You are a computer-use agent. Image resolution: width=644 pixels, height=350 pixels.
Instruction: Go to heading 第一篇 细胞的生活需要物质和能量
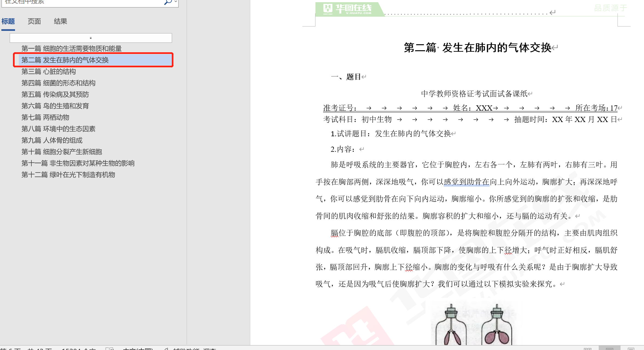pos(71,49)
